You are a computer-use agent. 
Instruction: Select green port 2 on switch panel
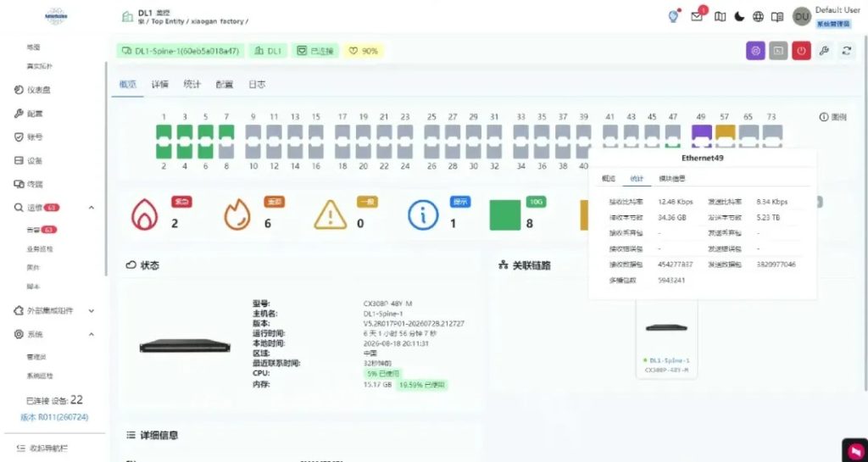coord(164,151)
